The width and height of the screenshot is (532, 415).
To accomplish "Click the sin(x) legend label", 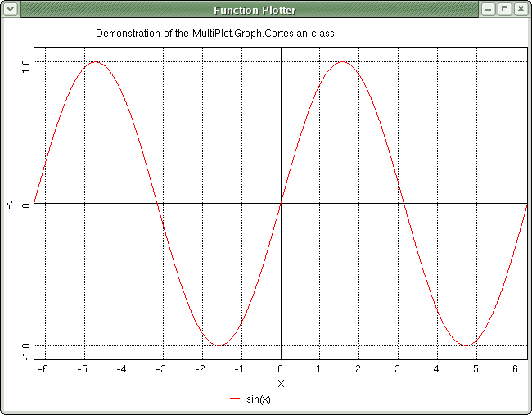I will tap(258, 399).
